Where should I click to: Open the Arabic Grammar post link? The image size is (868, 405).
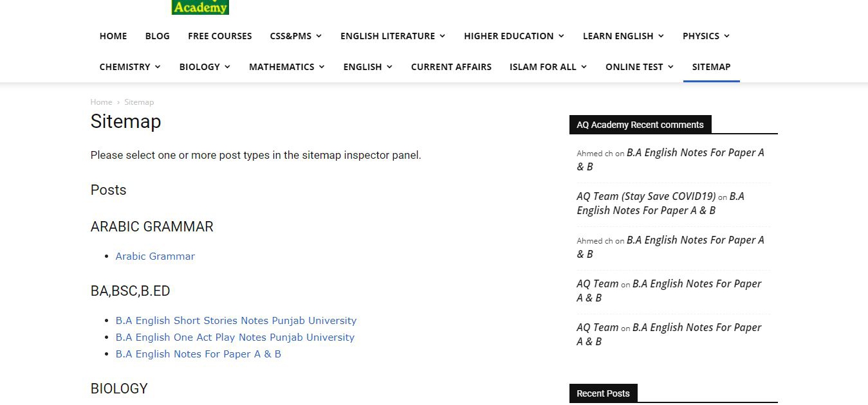[x=155, y=256]
